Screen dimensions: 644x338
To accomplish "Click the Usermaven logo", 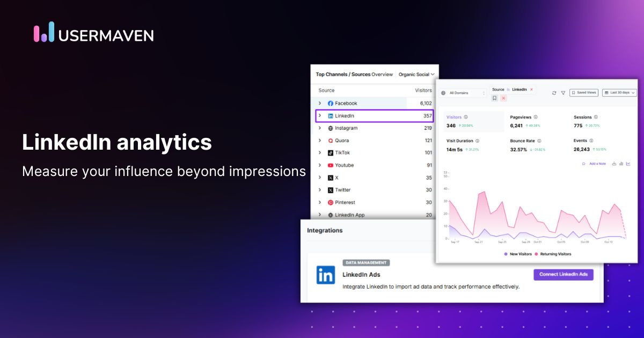I will coord(93,34).
